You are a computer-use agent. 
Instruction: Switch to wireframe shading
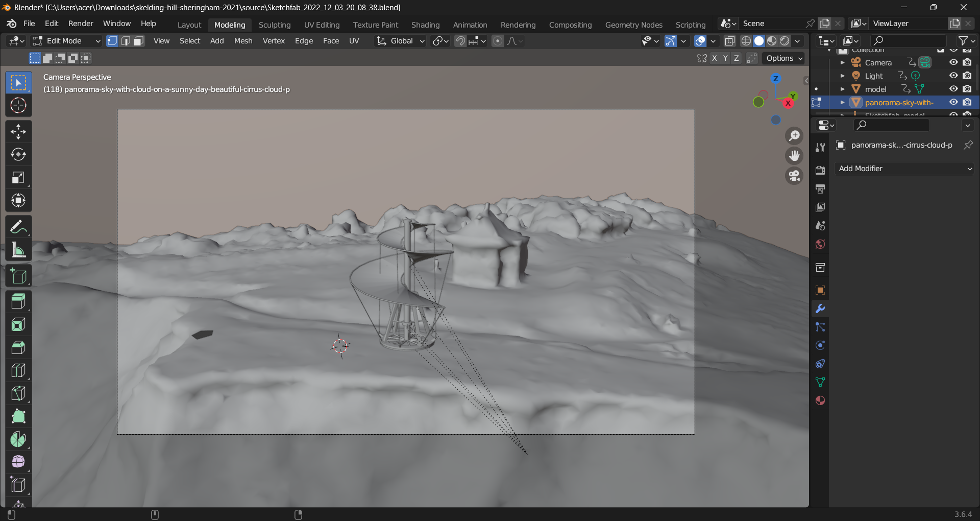746,41
